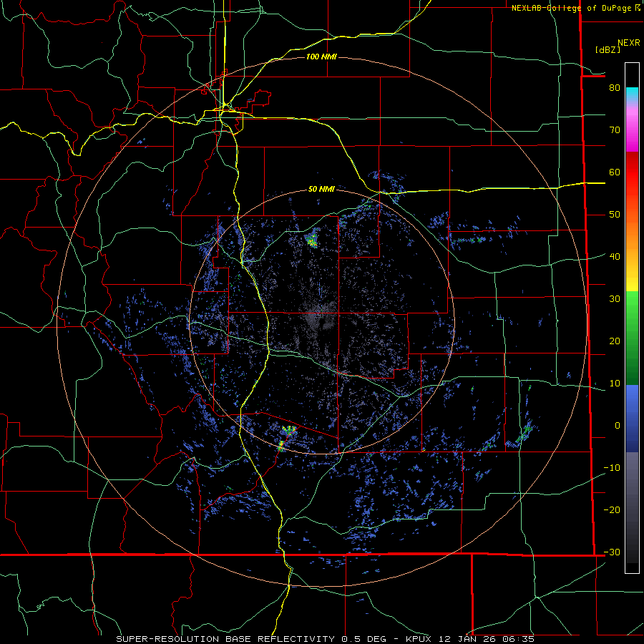The image size is (644, 644).
Task: Click the -10 dBZ scale value
Action: pos(612,467)
